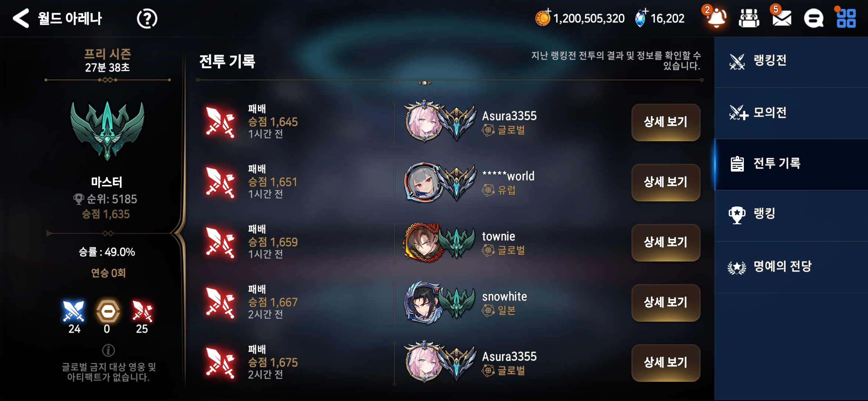868x401 pixels.
Task: View details of the *****world match
Action: [x=666, y=182]
